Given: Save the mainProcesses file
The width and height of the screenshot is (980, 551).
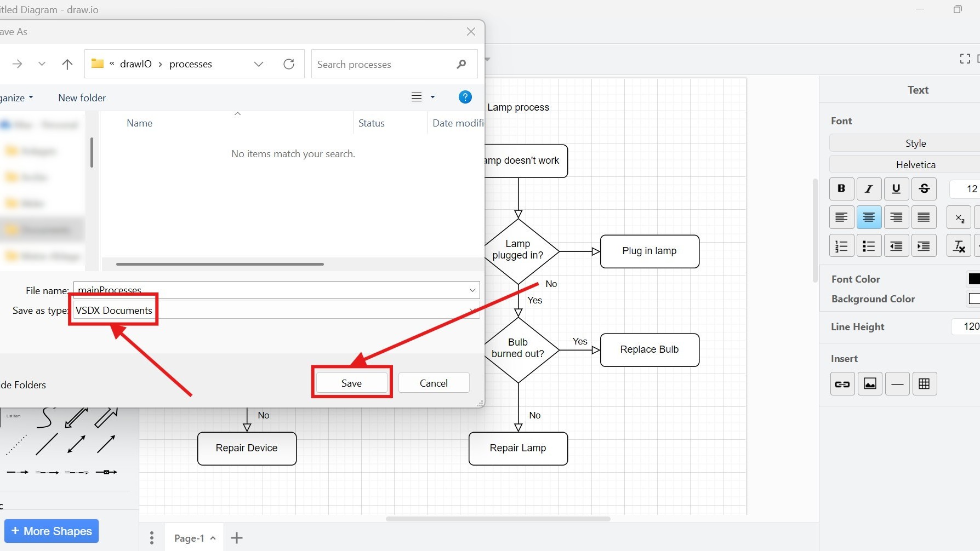Looking at the screenshot, I should tap(351, 383).
